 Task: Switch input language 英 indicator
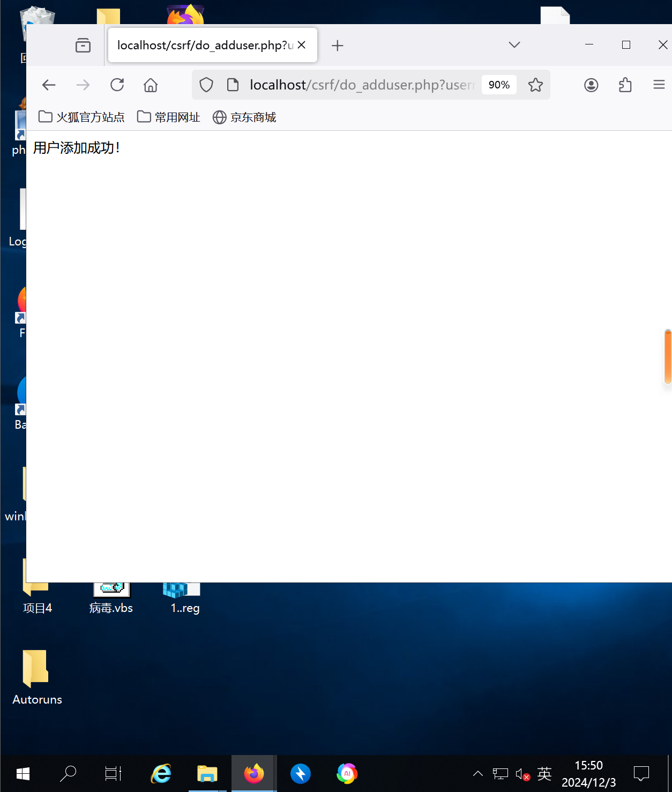(x=544, y=774)
